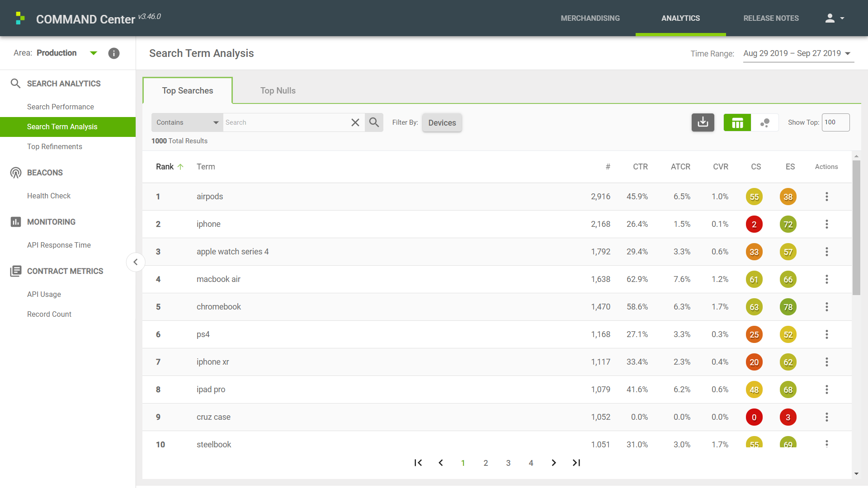
Task: Open the Contains match type dropdown
Action: [187, 122]
